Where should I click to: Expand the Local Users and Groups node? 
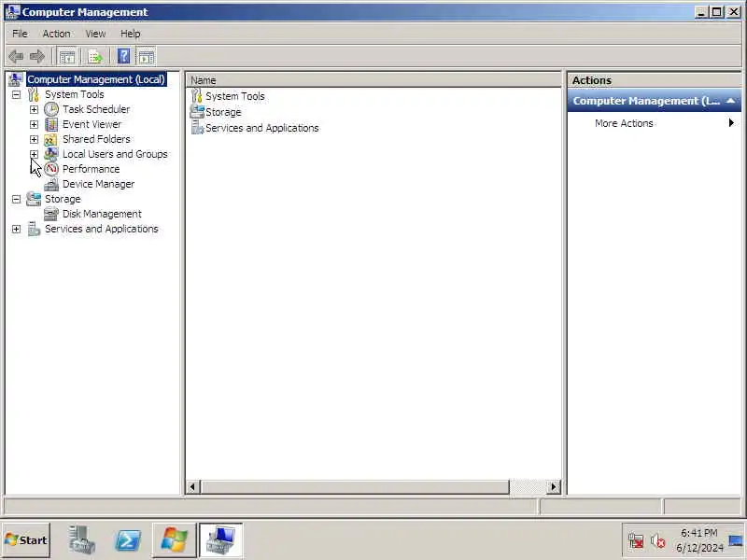point(34,154)
